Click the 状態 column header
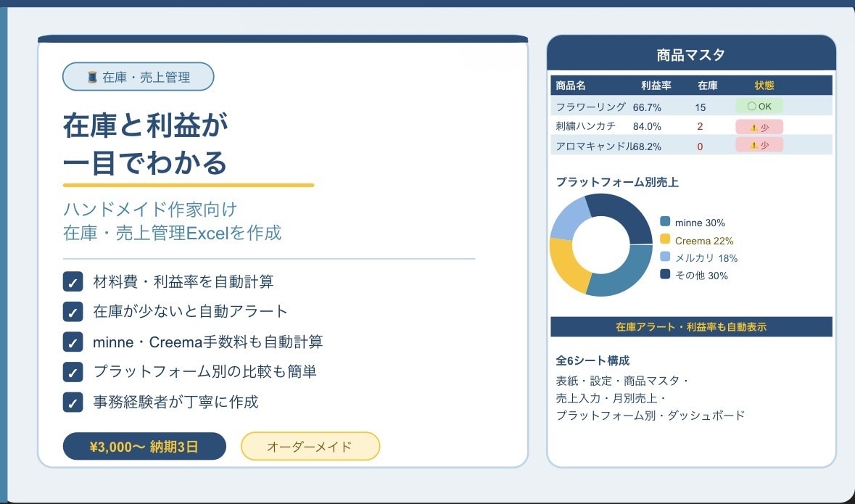 764,86
